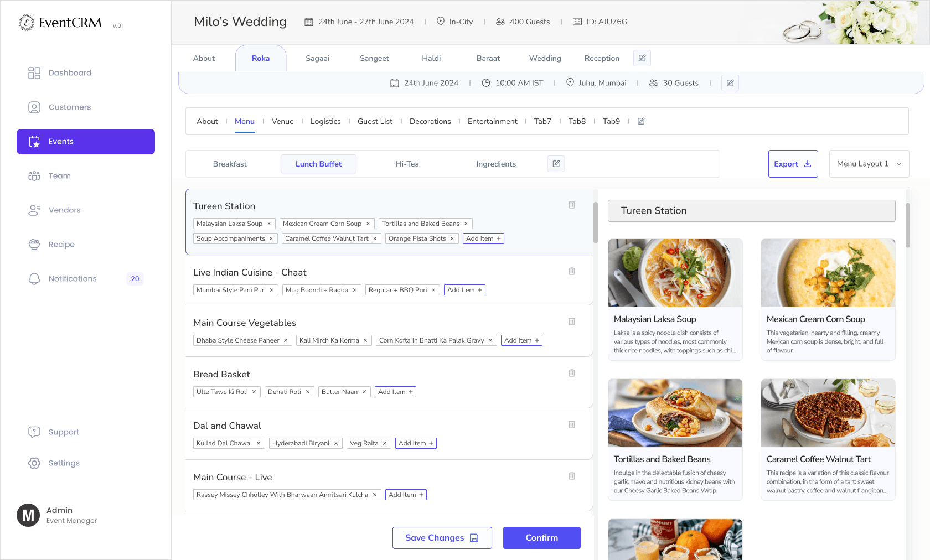Add Item to Main Course Vegetables
The width and height of the screenshot is (930, 560).
pyautogui.click(x=521, y=340)
